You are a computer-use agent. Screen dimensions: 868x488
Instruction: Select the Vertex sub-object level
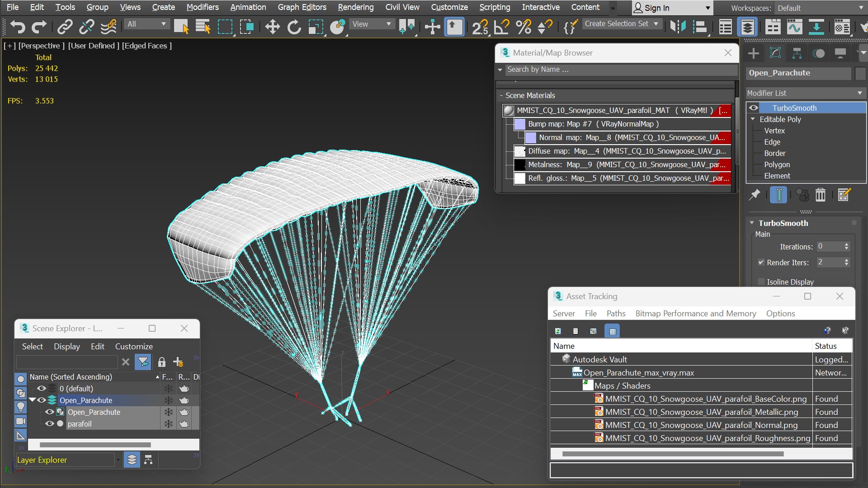pos(774,131)
